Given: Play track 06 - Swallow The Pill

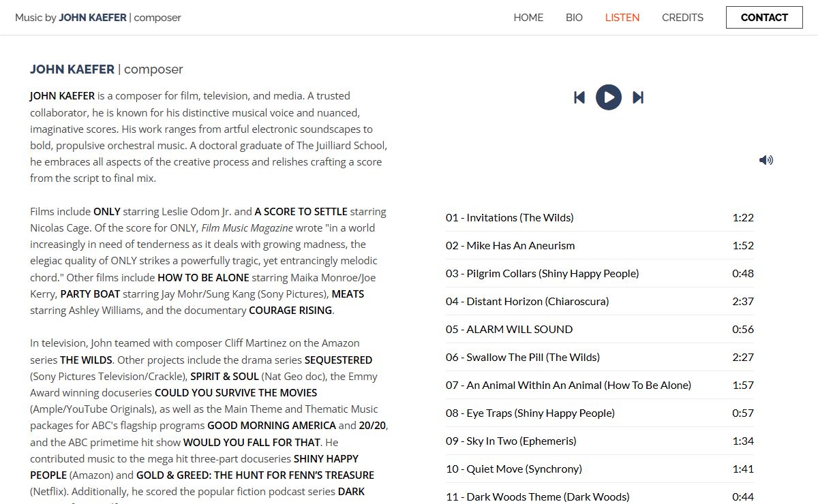Looking at the screenshot, I should click(600, 358).
